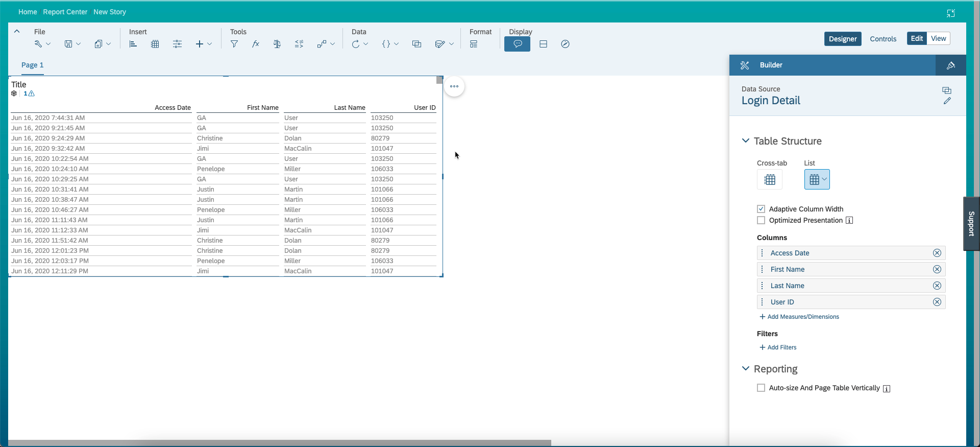The width and height of the screenshot is (980, 447).
Task: Click info icon beside Auto-size And Page
Action: [887, 389]
